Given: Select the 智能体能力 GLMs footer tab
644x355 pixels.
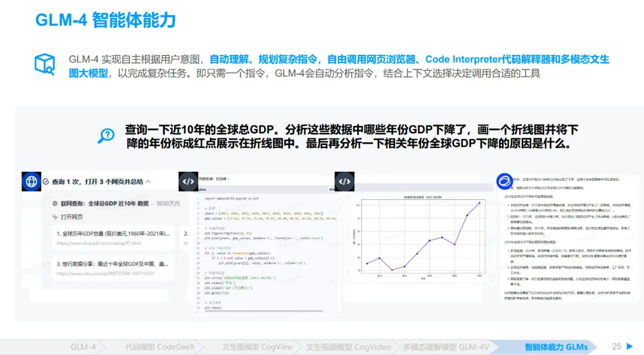Looking at the screenshot, I should pos(556,347).
